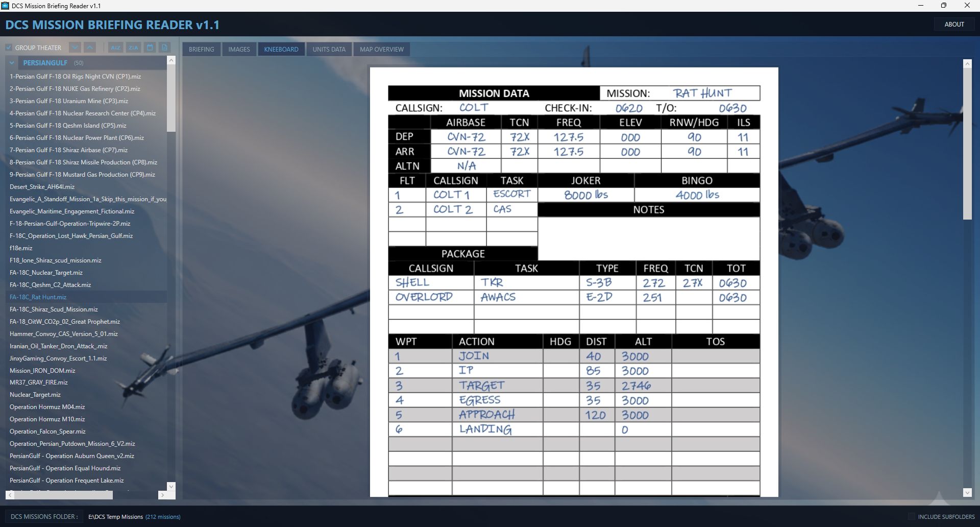Screen dimensions: 980x527
Task: Switch to the Briefing tab
Action: (x=201, y=49)
